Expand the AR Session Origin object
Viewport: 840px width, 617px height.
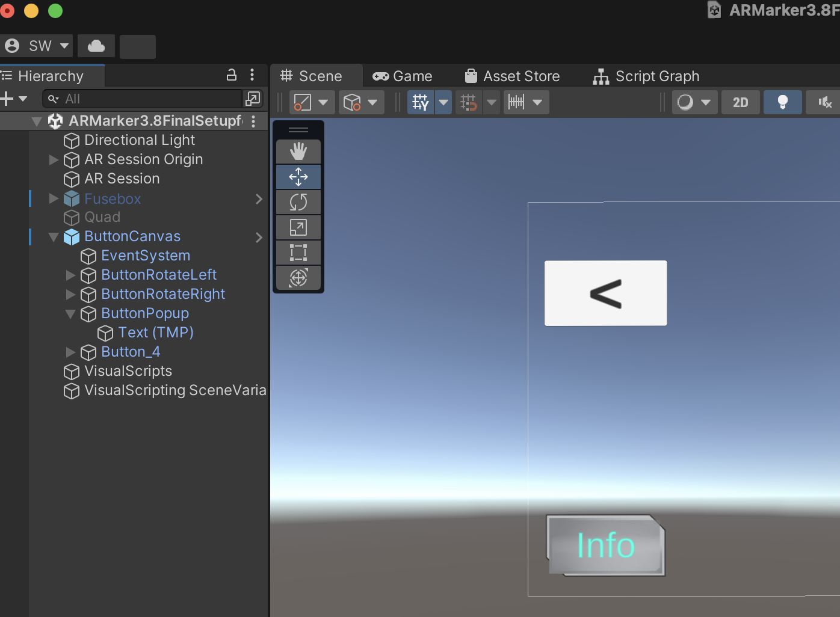click(x=54, y=160)
